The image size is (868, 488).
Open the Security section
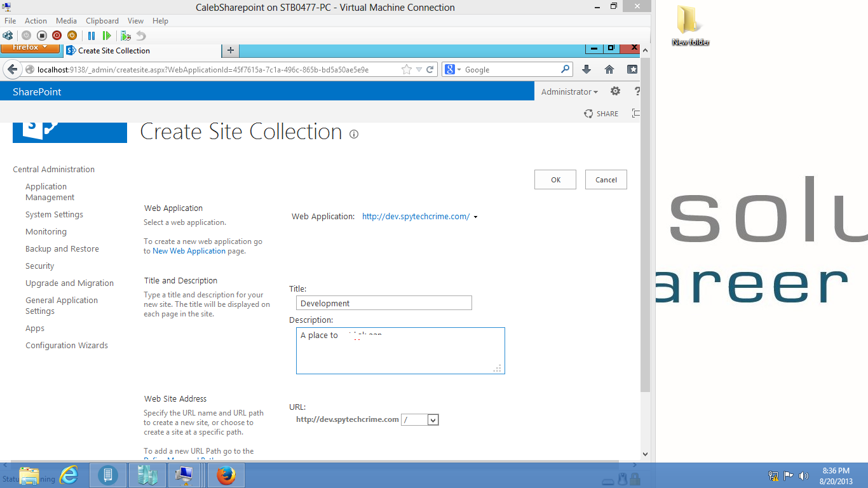(39, 266)
